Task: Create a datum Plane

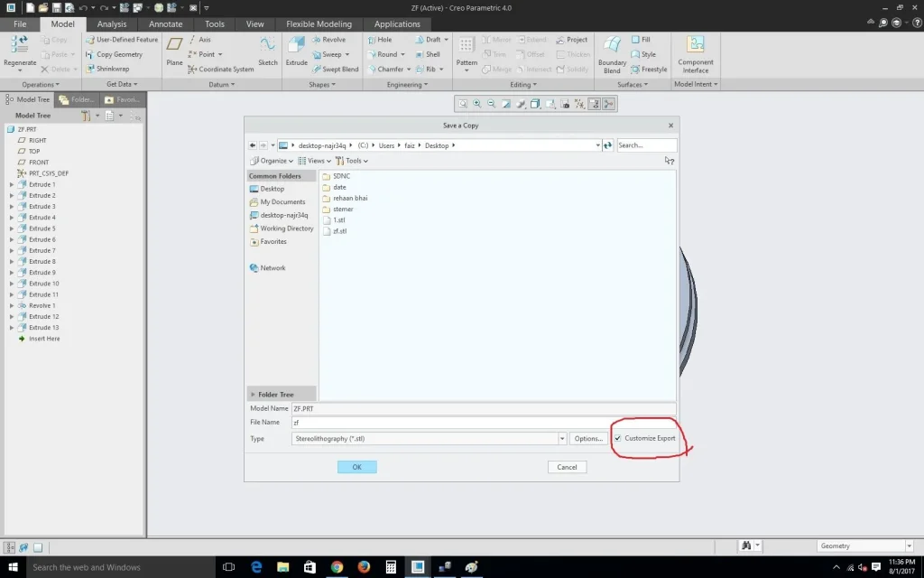Action: (x=174, y=51)
